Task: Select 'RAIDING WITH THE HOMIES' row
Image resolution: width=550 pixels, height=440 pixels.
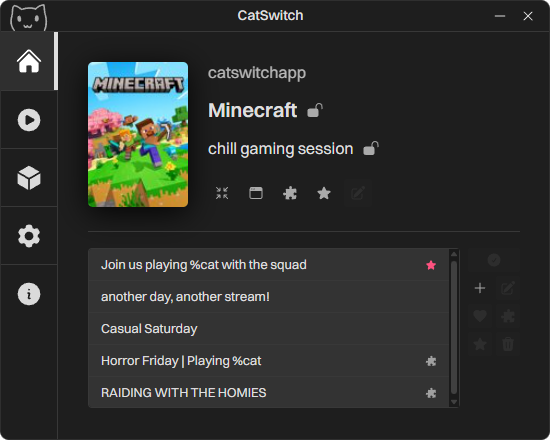Action: 268,392
